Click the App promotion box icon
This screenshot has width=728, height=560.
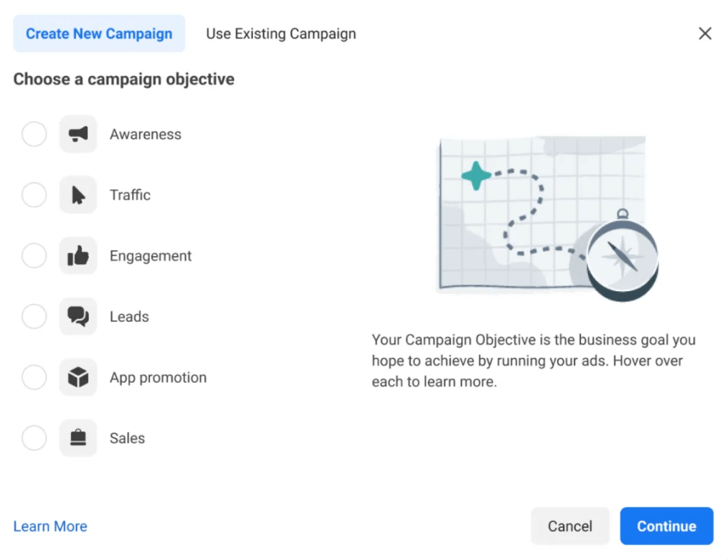point(77,377)
